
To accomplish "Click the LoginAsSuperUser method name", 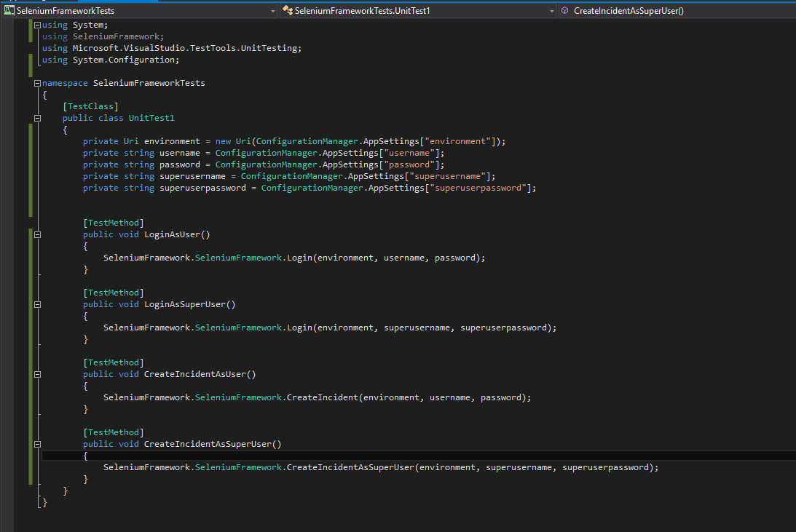I will pyautogui.click(x=185, y=305).
